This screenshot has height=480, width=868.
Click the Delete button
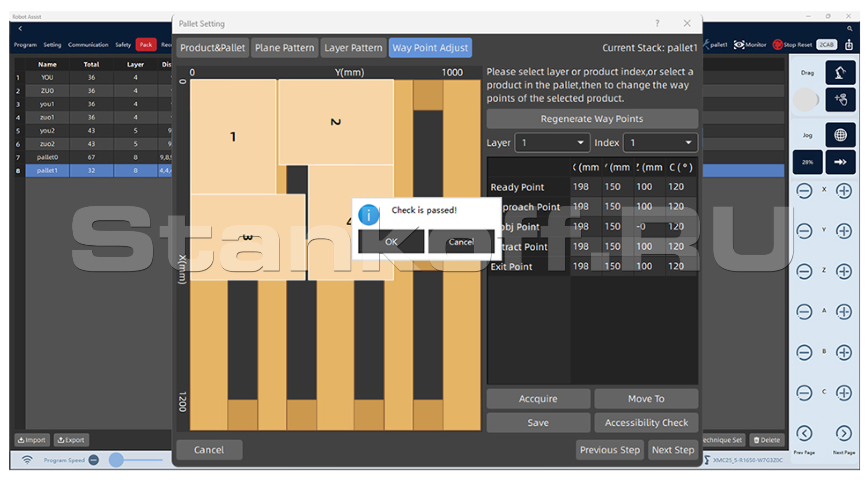click(x=767, y=440)
